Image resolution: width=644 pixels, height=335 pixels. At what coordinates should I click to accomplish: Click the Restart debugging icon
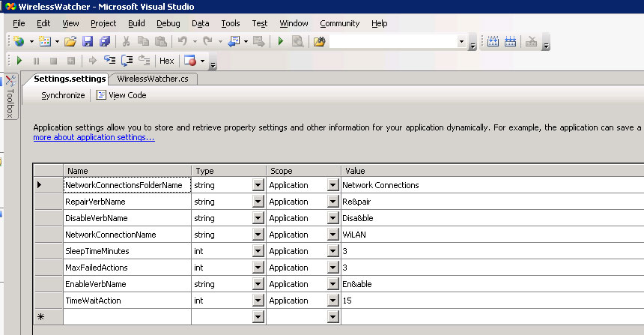coord(71,61)
